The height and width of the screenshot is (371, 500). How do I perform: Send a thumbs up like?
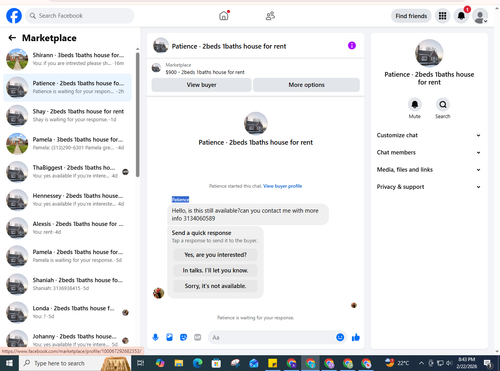click(x=356, y=337)
